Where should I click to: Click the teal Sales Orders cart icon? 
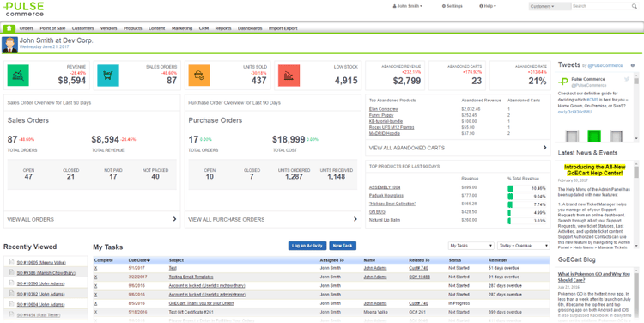click(108, 76)
